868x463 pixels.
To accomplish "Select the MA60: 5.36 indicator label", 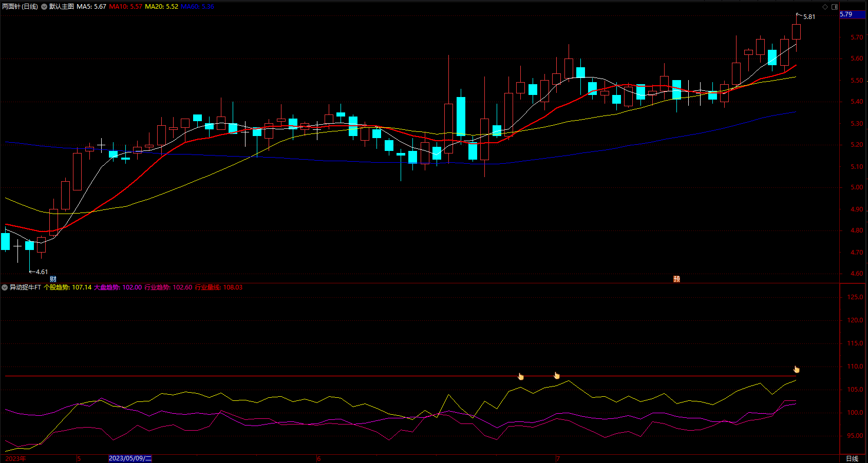I will pos(197,7).
